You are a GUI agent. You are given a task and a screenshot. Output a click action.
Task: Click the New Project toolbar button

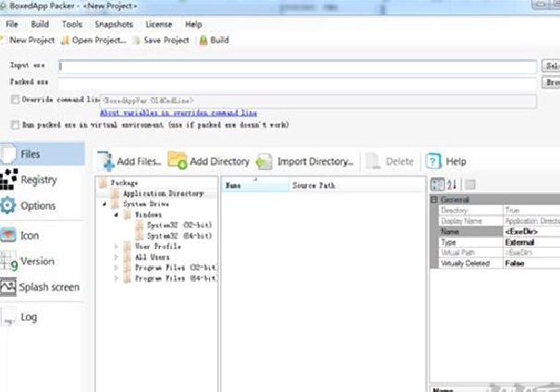tap(28, 40)
